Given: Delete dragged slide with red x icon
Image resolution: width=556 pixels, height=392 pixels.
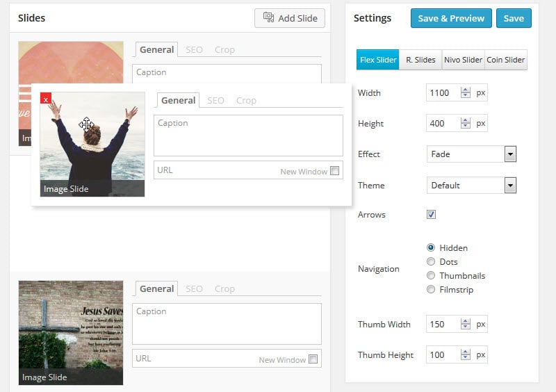Looking at the screenshot, I should pos(46,98).
